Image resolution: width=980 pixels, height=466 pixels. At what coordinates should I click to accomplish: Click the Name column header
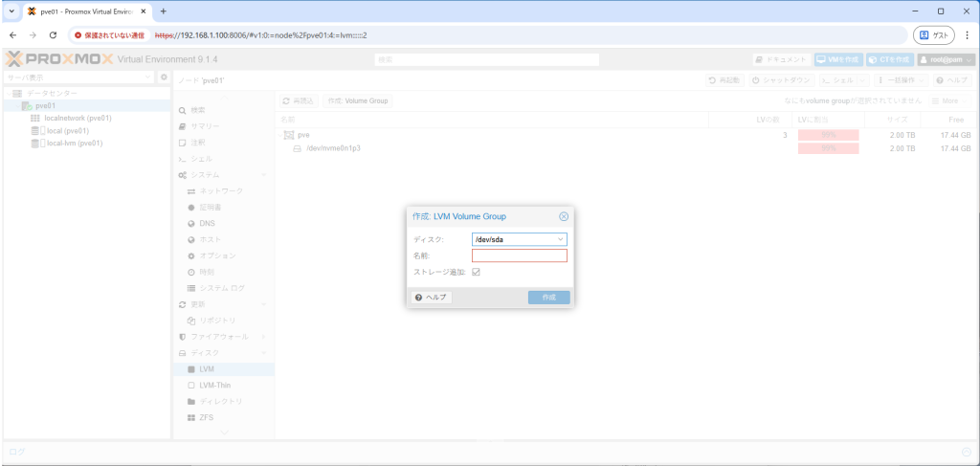coord(493,120)
